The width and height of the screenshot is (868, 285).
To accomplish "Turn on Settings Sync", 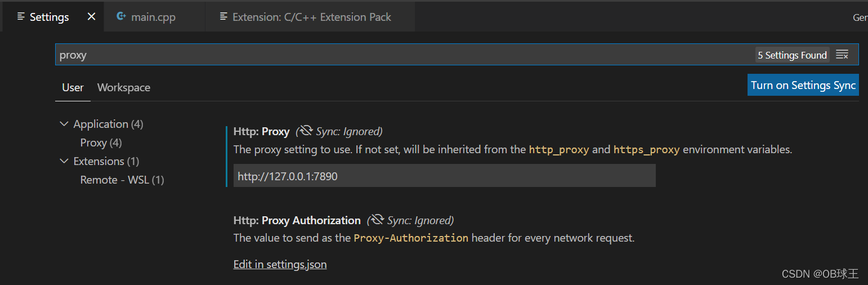I will click(803, 85).
